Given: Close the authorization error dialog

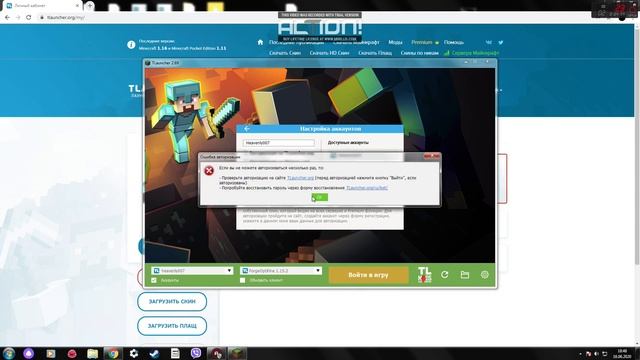Looking at the screenshot, I should (x=432, y=156).
